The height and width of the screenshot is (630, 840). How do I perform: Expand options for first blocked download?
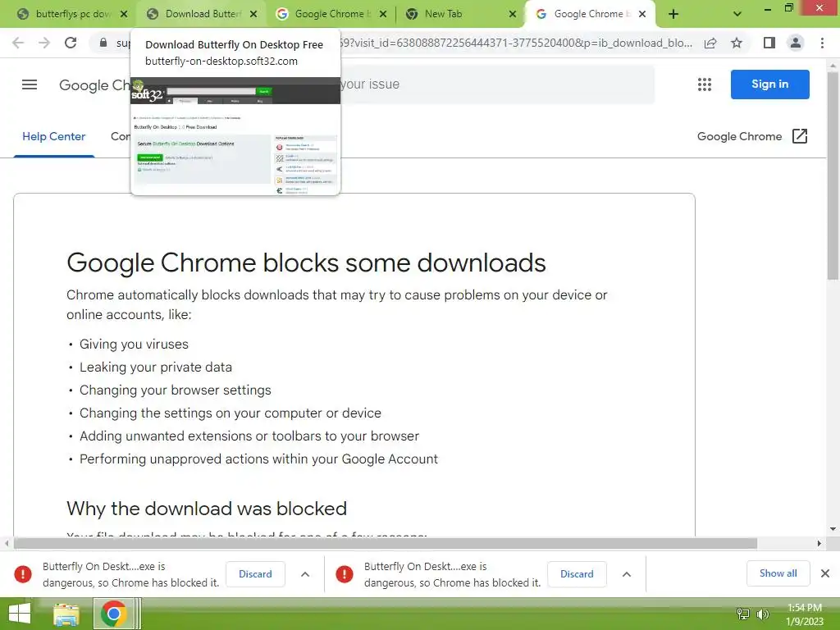[305, 573]
